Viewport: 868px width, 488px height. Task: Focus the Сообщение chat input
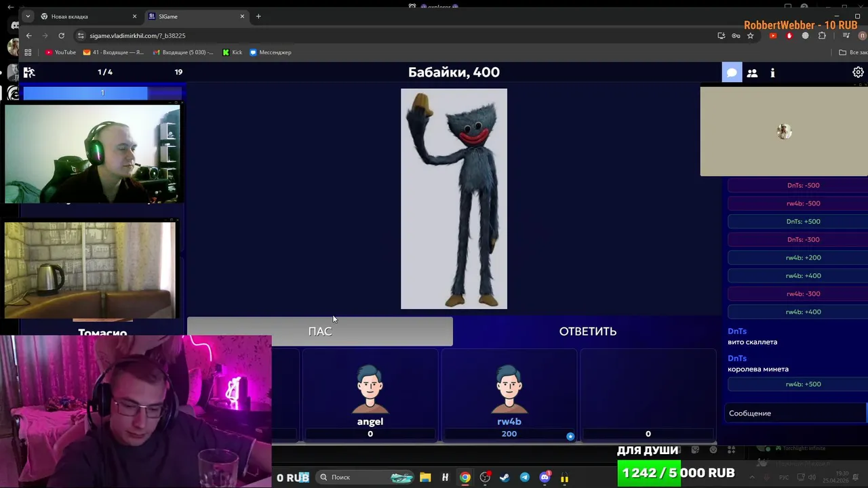pos(797,413)
